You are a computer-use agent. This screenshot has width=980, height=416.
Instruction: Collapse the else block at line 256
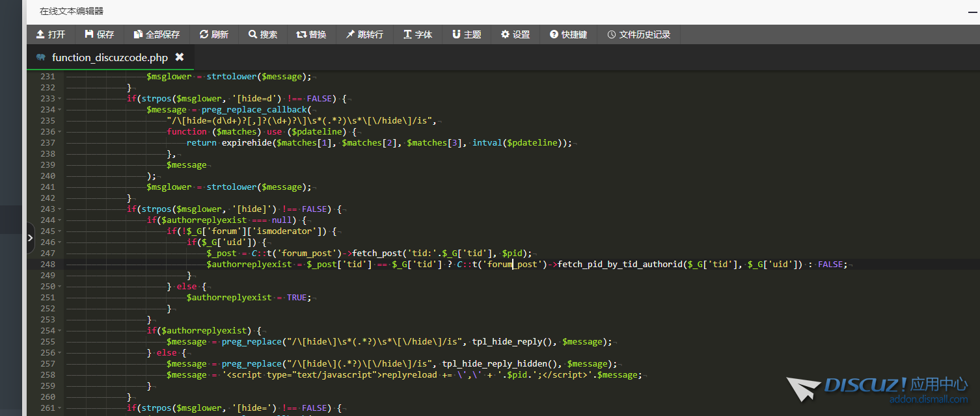(x=60, y=353)
